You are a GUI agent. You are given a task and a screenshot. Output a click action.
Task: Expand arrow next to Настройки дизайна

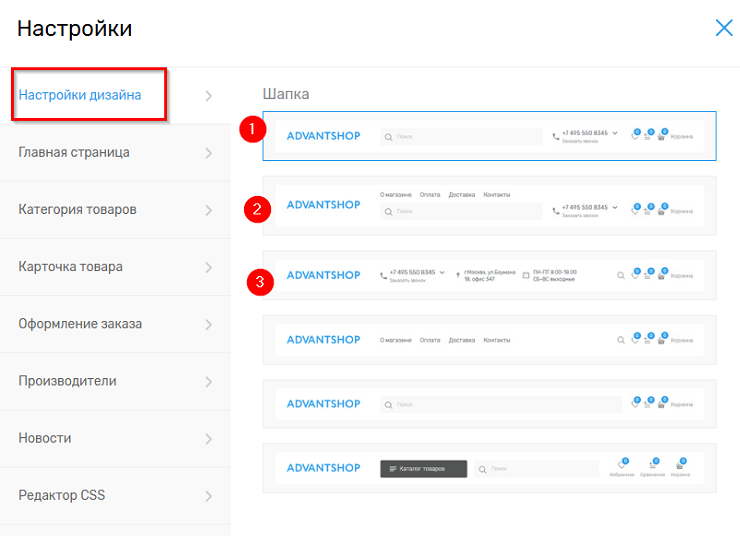click(x=208, y=96)
